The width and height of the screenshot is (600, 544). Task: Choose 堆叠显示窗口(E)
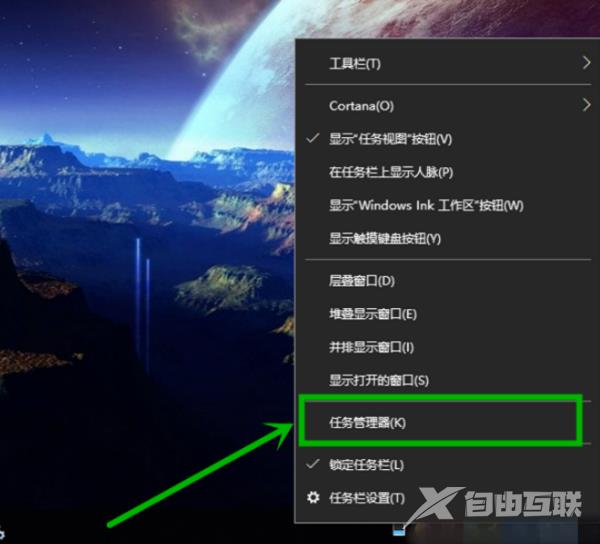(443, 314)
